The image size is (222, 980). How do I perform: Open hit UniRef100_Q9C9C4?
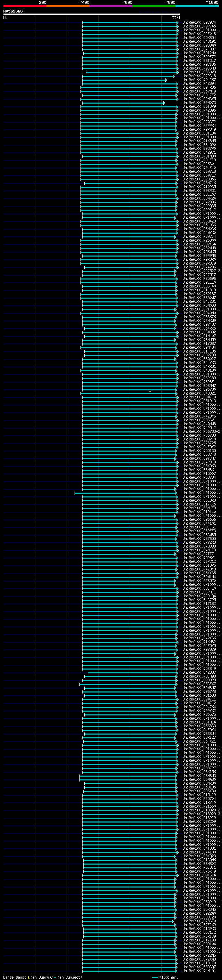pyautogui.click(x=199, y=23)
